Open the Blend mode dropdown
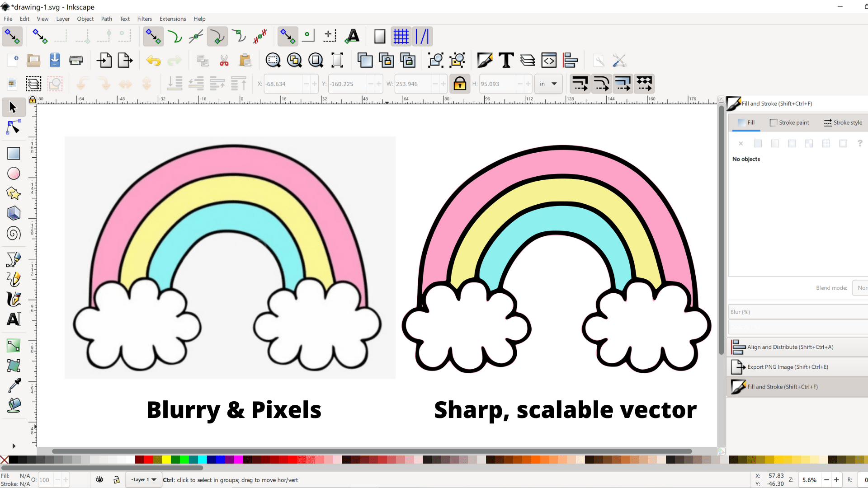The height and width of the screenshot is (488, 868). pos(860,287)
